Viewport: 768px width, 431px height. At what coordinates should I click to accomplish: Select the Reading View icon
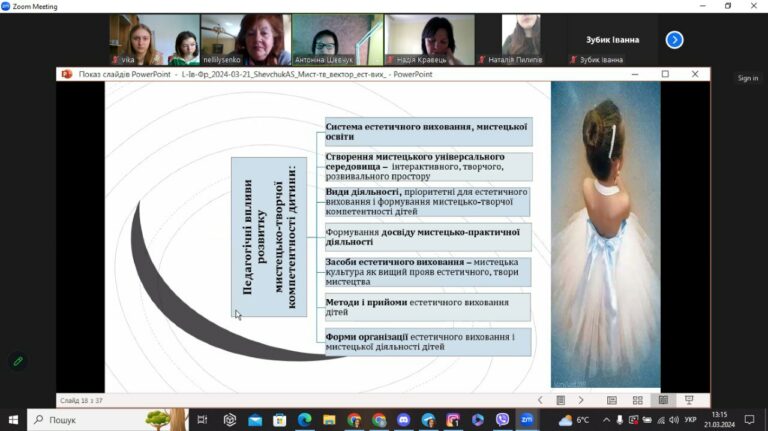click(663, 400)
